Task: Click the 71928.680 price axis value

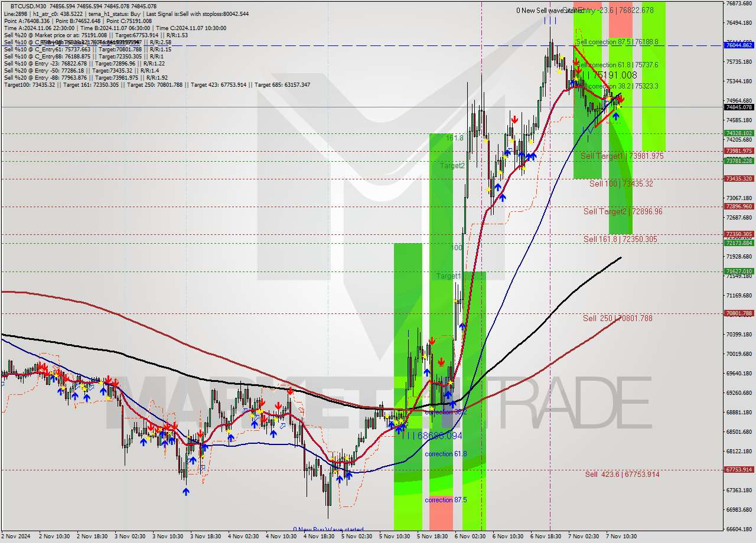Action: point(739,257)
